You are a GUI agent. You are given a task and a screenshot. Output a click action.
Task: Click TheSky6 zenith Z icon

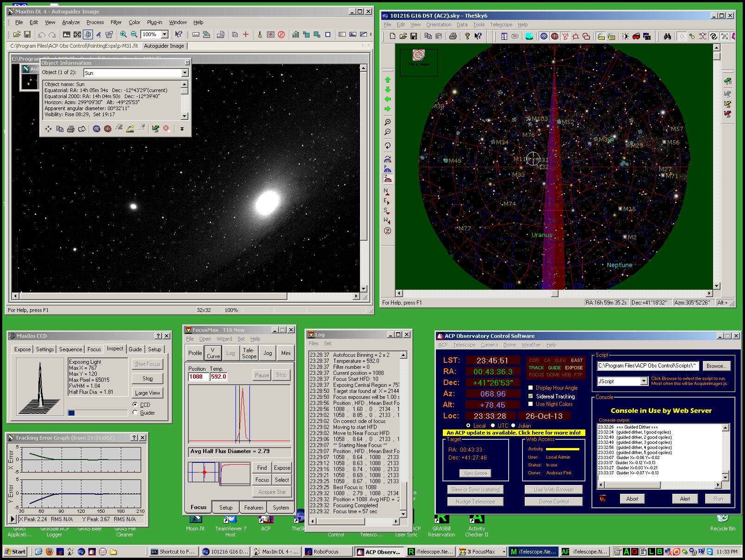pyautogui.click(x=387, y=230)
